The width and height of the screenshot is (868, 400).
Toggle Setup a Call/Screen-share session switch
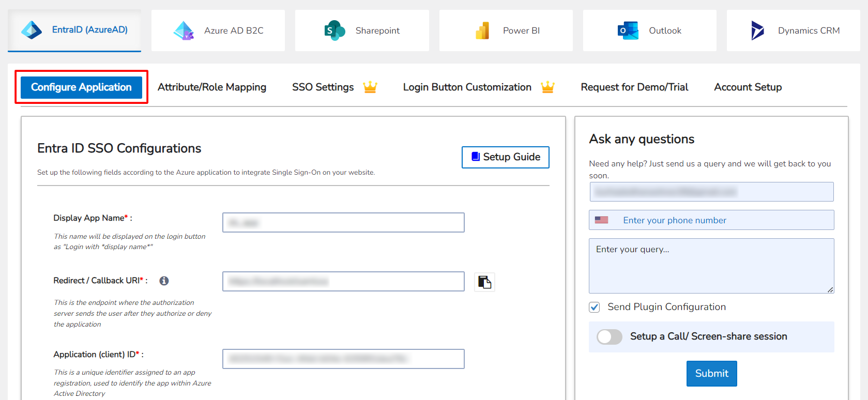610,337
